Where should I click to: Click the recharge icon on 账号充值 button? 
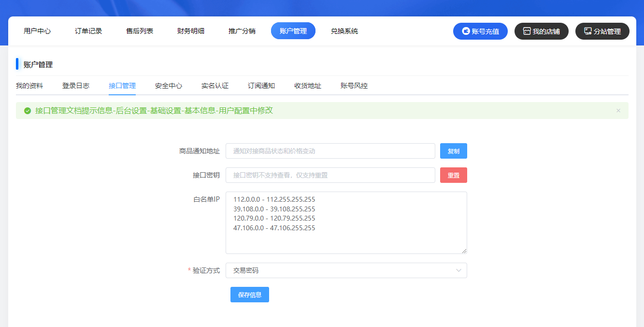[465, 31]
